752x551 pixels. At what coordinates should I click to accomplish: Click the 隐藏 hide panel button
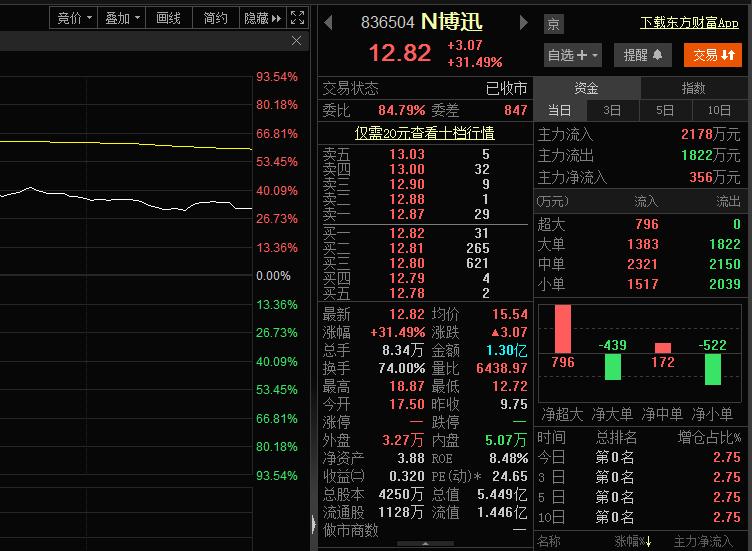[x=262, y=18]
